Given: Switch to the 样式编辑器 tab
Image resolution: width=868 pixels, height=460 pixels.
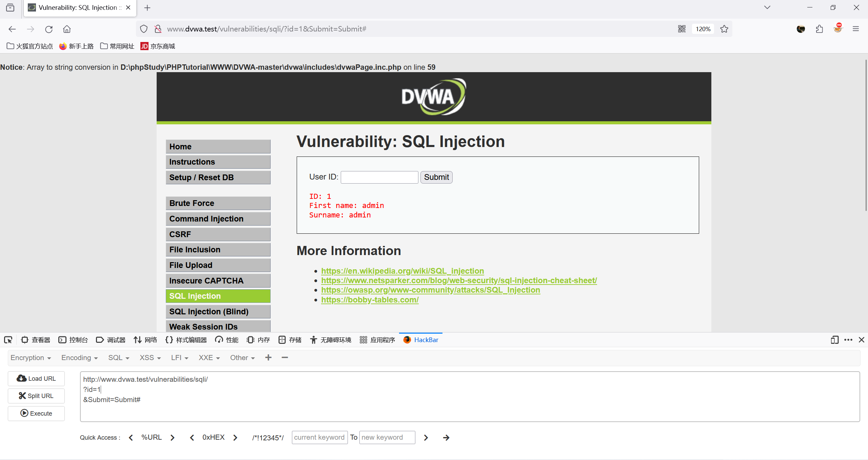Looking at the screenshot, I should [186, 340].
